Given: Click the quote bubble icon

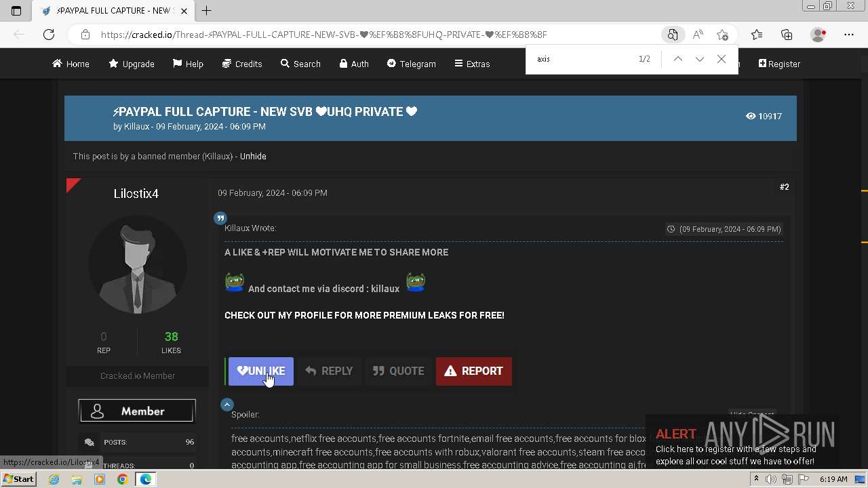Looking at the screenshot, I should (220, 218).
